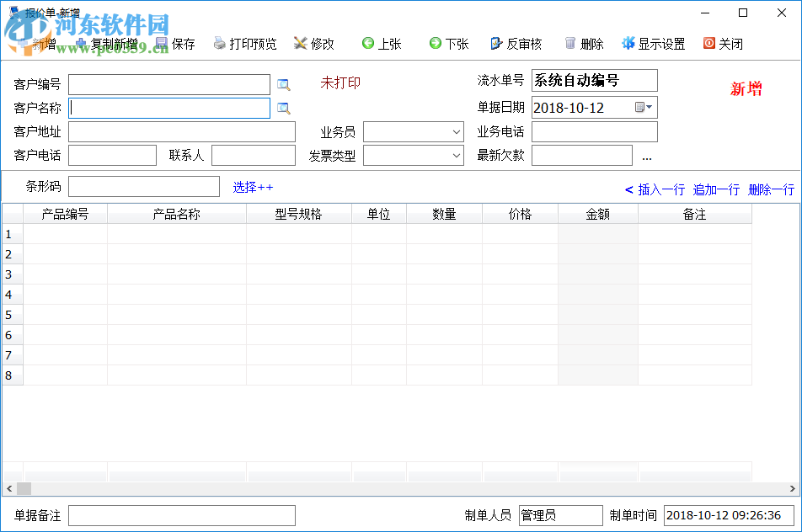
Task: Click the customer name lookup magnifier icon
Action: point(283,108)
